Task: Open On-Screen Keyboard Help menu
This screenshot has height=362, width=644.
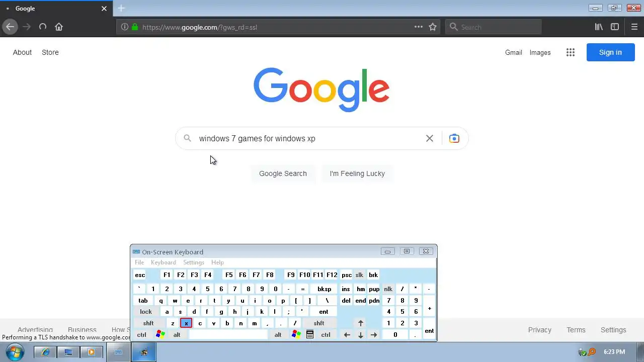Action: 217,262
